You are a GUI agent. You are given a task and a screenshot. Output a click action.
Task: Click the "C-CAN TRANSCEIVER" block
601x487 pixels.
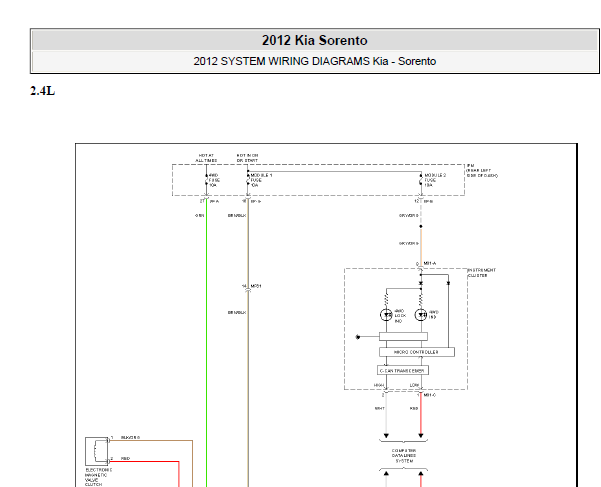click(x=403, y=371)
